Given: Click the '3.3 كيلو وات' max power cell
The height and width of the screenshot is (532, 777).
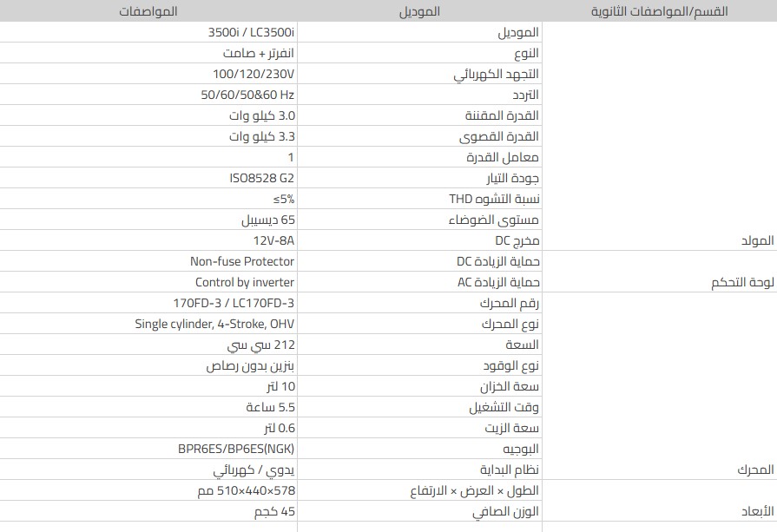Looking at the screenshot, I should (261, 136).
